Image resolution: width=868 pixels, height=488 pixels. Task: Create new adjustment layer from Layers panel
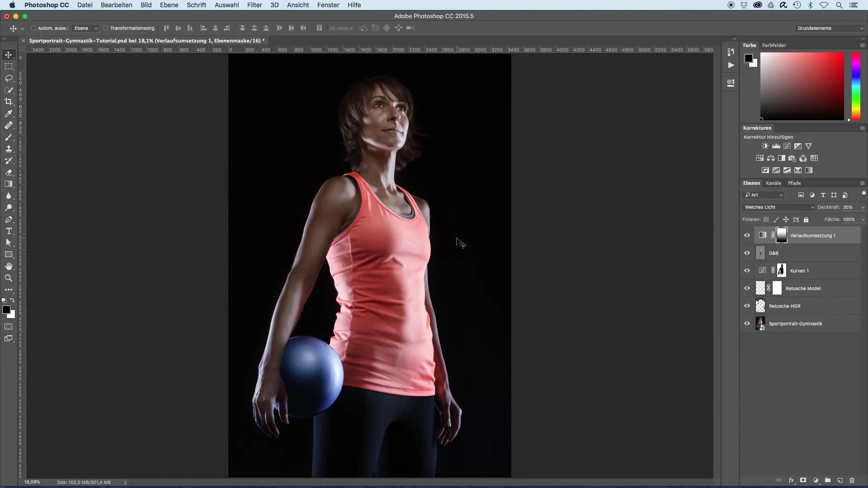816,480
